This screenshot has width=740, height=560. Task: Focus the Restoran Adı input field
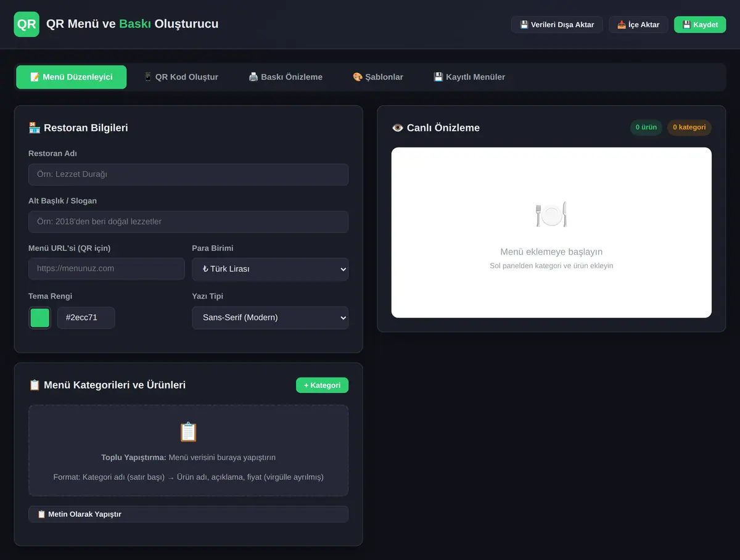(188, 175)
